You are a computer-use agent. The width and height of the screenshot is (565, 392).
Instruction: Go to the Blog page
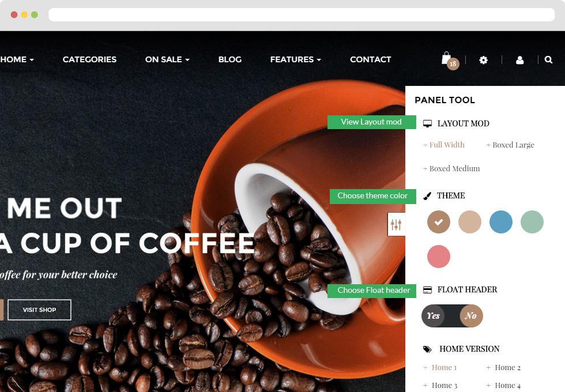click(230, 59)
